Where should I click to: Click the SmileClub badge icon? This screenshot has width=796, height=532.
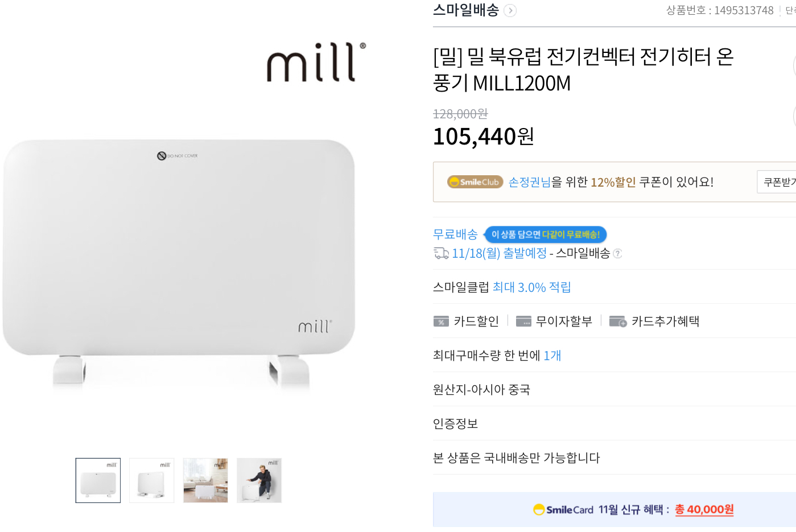point(475,182)
